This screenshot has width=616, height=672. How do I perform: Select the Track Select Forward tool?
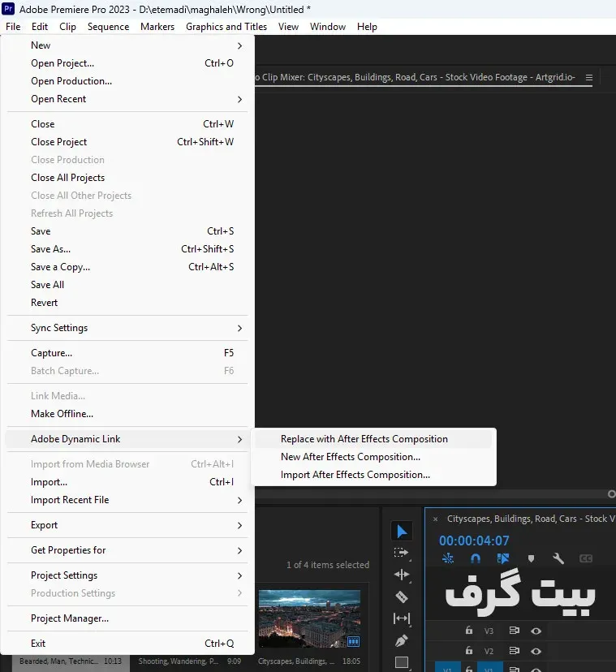401,553
